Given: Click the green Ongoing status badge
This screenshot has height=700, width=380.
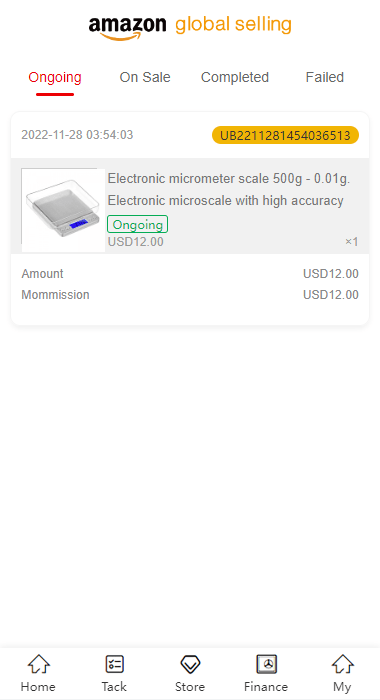Looking at the screenshot, I should [138, 224].
